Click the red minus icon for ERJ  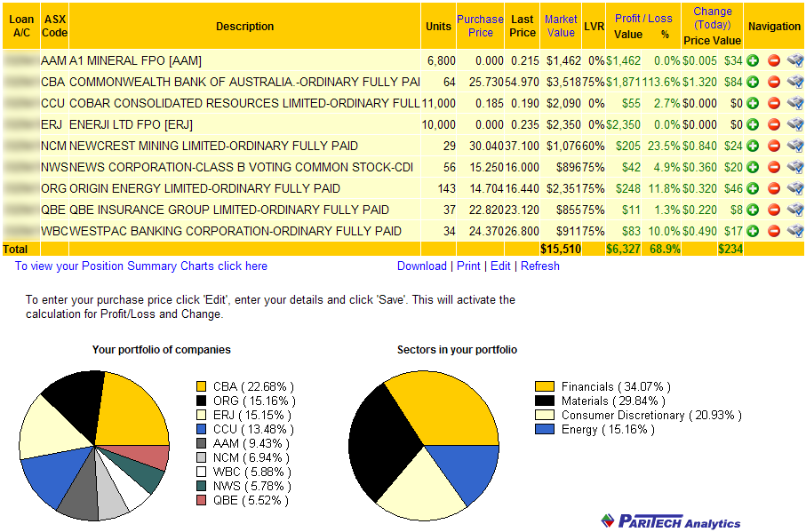tap(774, 124)
